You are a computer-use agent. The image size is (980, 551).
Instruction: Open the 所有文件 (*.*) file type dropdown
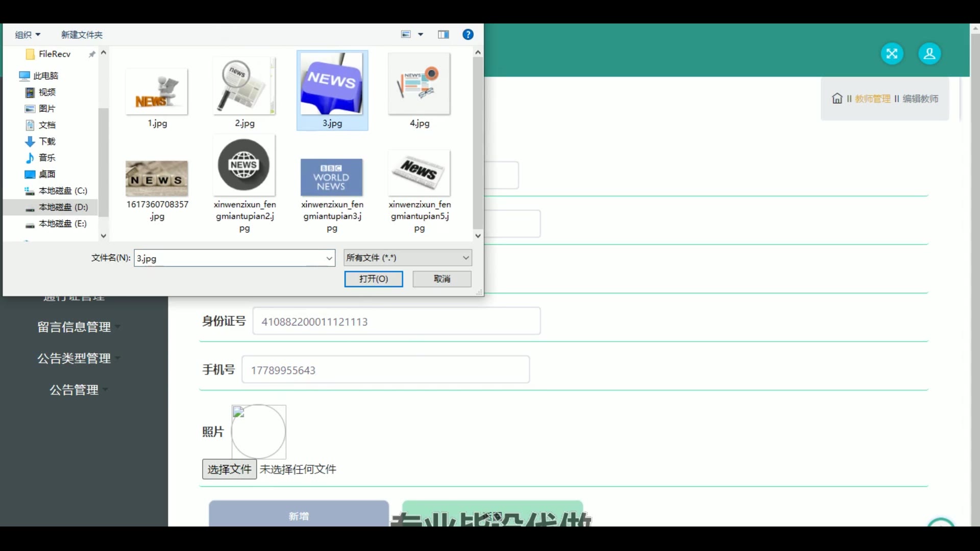[x=407, y=258]
